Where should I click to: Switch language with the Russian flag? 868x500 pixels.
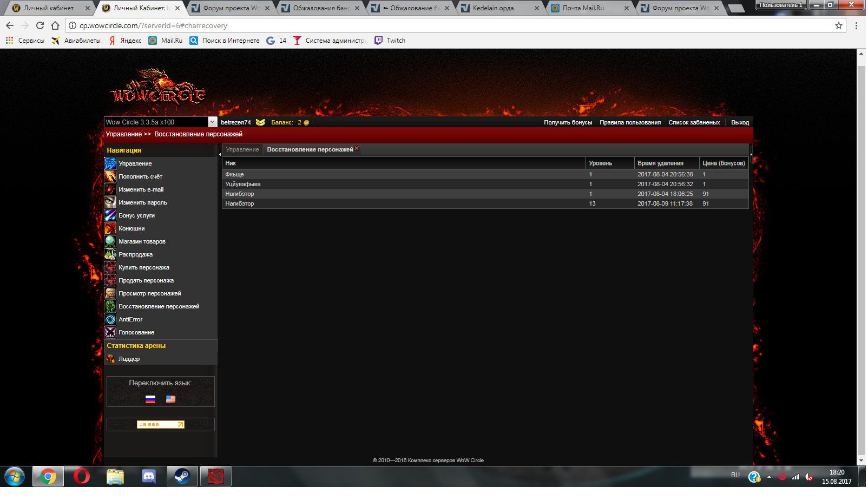[x=150, y=399]
